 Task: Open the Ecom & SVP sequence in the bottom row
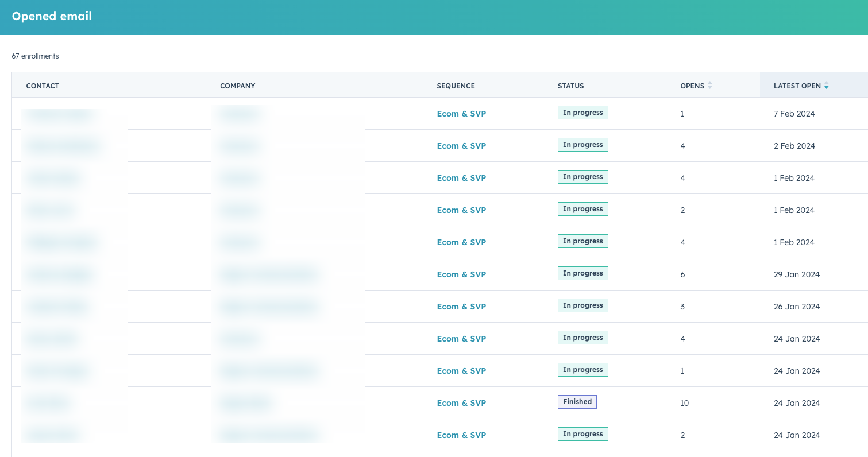click(461, 435)
